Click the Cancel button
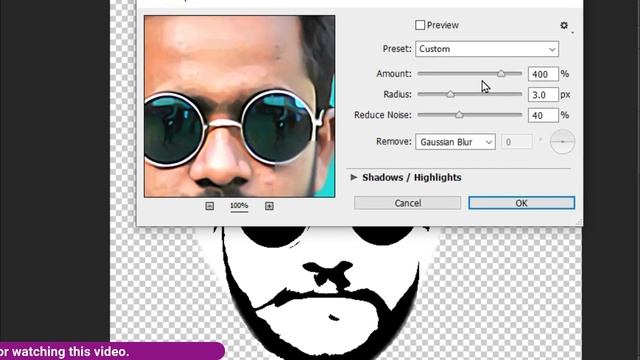The height and width of the screenshot is (360, 640). (407, 203)
